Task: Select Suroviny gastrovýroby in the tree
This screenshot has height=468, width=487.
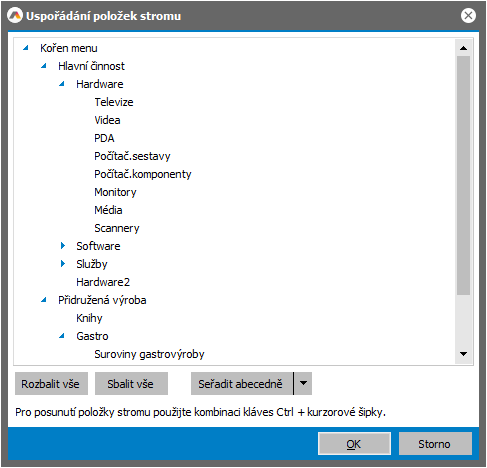Action: click(x=149, y=354)
